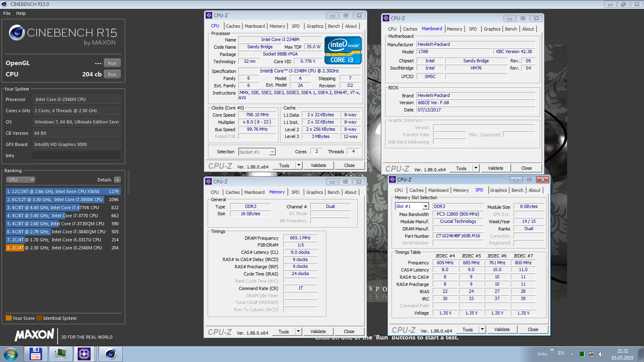Image resolution: width=644 pixels, height=362 pixels.
Task: Open the File menu in Cinebench
Action: pos(7,13)
